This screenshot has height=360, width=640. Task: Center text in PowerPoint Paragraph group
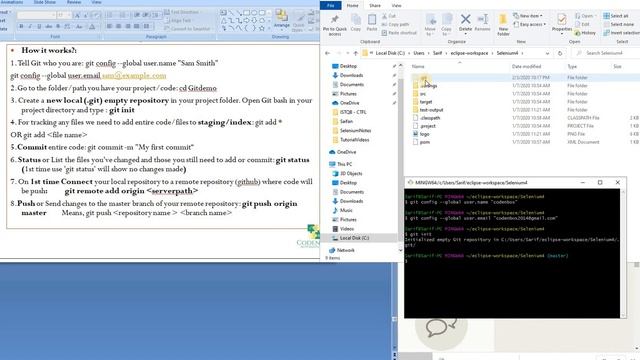pyautogui.click(x=118, y=27)
